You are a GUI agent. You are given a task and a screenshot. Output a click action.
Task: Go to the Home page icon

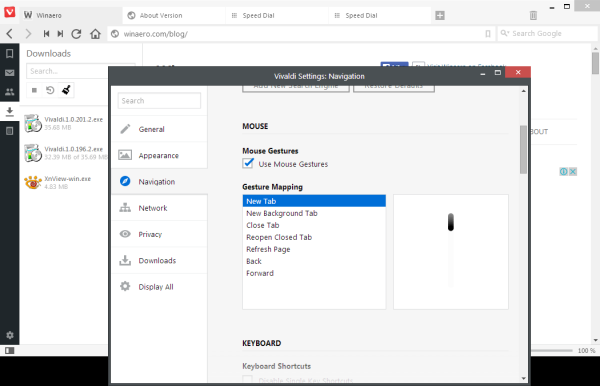click(95, 34)
